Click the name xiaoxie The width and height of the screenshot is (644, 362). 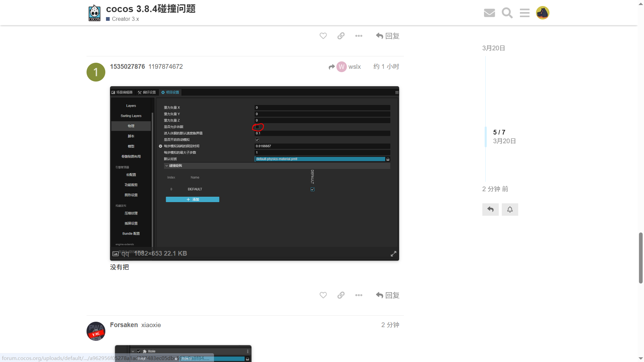pos(151,325)
